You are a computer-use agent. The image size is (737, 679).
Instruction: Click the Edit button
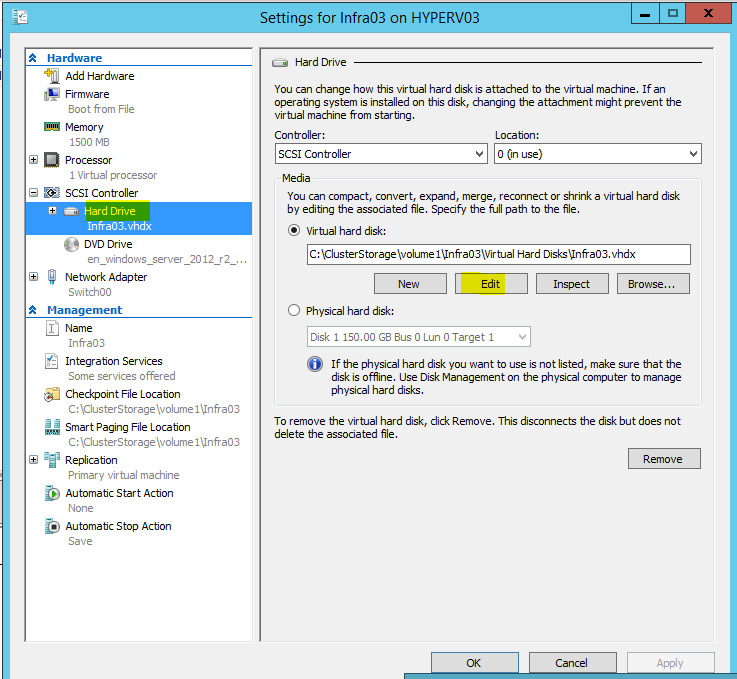pos(490,284)
